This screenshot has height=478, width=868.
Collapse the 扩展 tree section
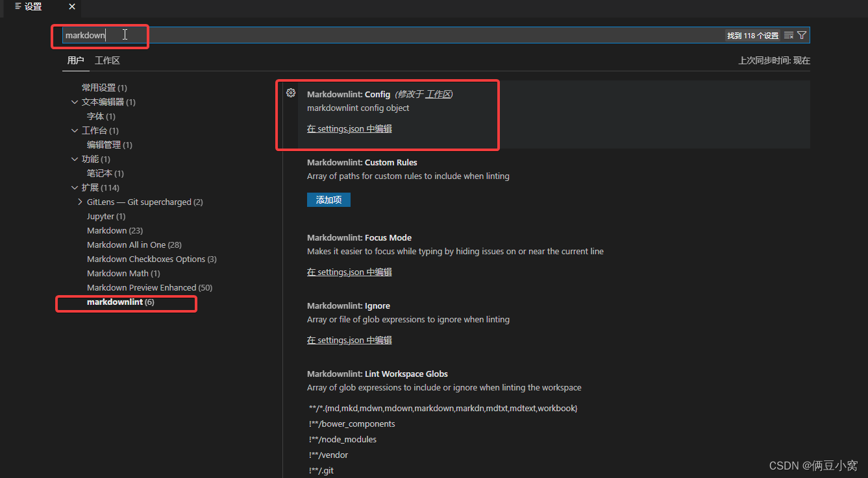click(x=75, y=187)
